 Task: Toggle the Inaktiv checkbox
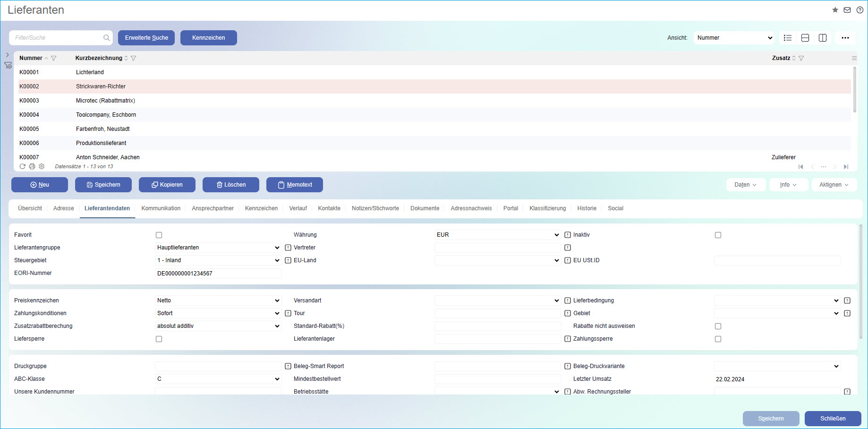click(x=718, y=235)
